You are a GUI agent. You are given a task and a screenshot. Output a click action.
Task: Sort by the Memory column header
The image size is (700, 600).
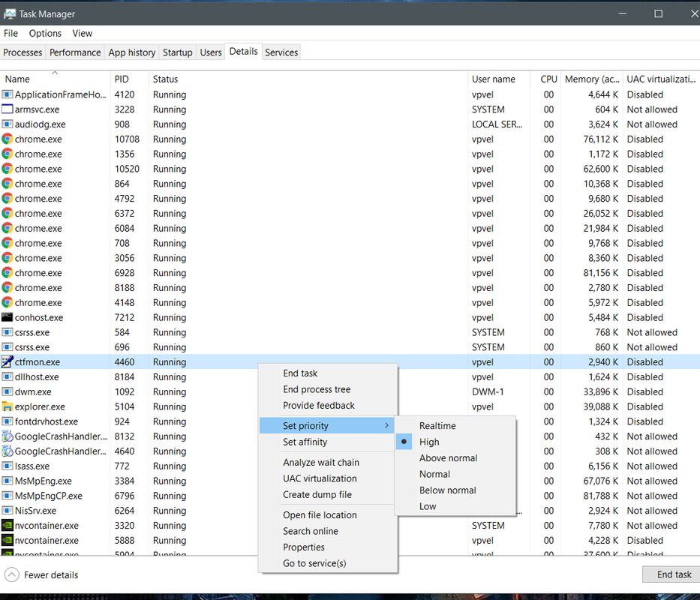coord(592,79)
